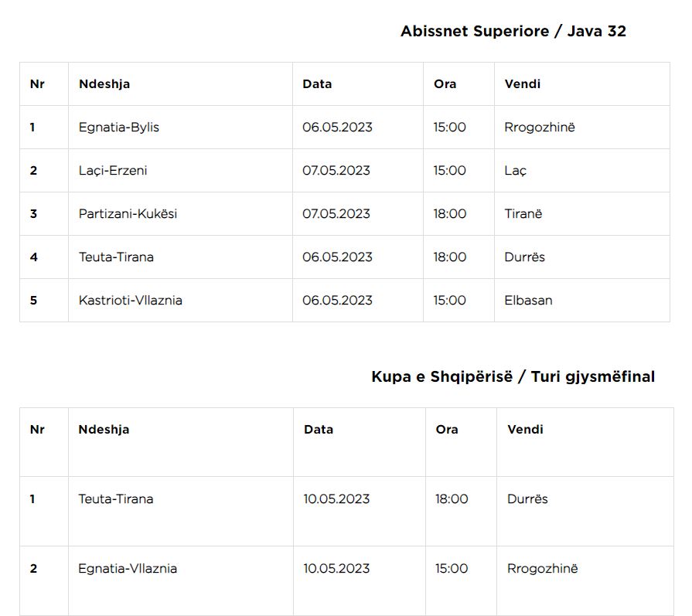Click the Abissnet Superiore / Java 32 heading

point(513,32)
